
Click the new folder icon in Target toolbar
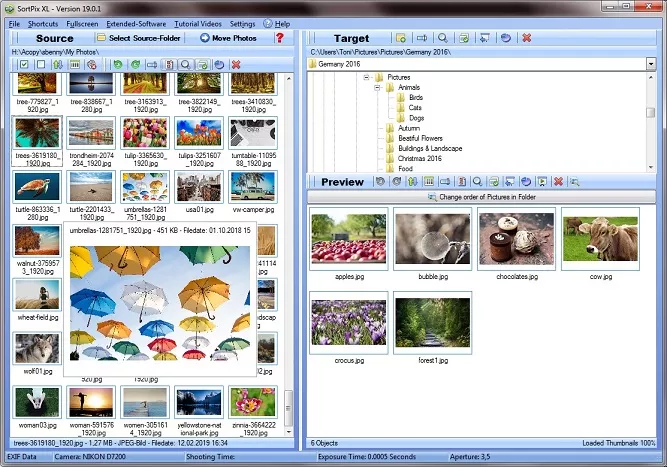pyautogui.click(x=401, y=38)
